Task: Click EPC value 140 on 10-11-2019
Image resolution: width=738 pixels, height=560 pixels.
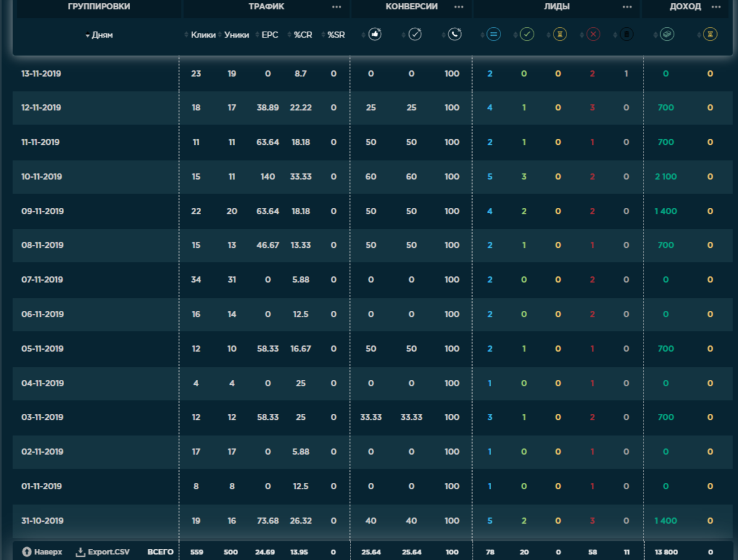Action: [x=268, y=176]
